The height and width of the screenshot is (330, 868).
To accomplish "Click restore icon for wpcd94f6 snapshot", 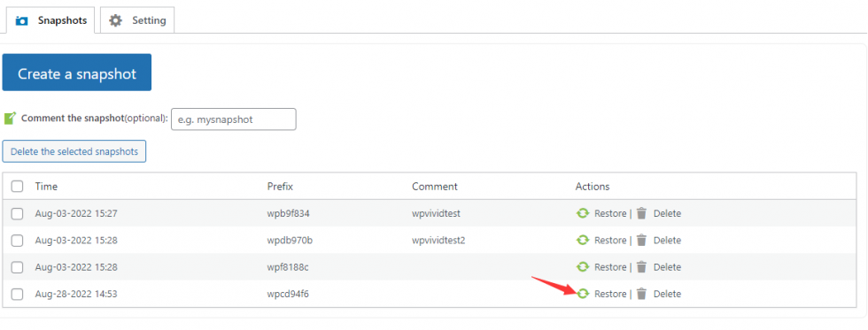I will [x=583, y=294].
